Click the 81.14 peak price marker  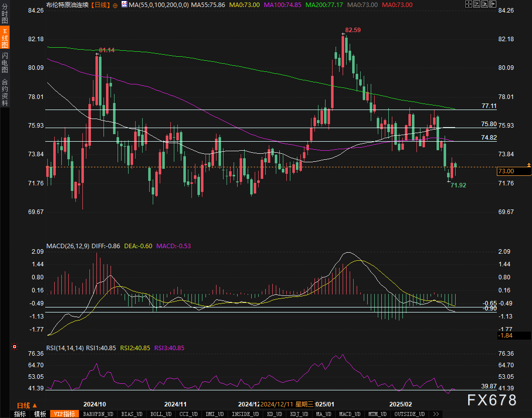coord(107,50)
